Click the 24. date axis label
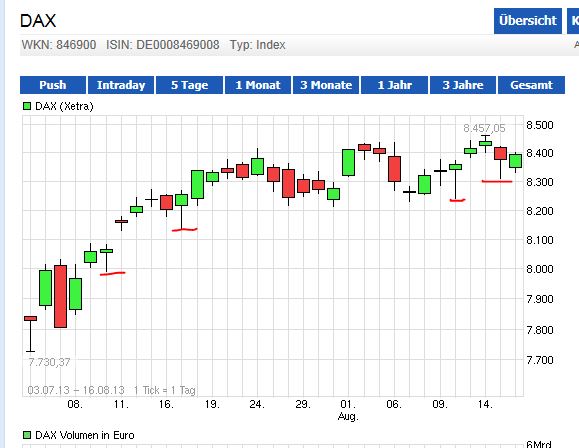The width and height of the screenshot is (579, 448). click(257, 404)
